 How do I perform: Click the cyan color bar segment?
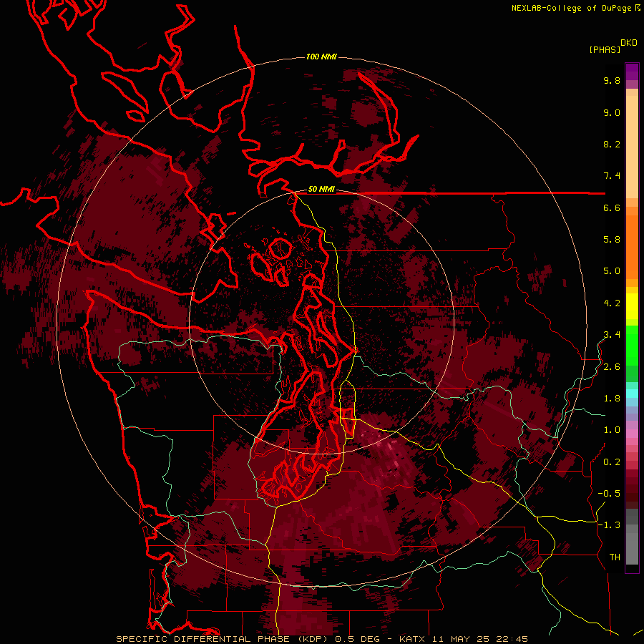(632, 394)
